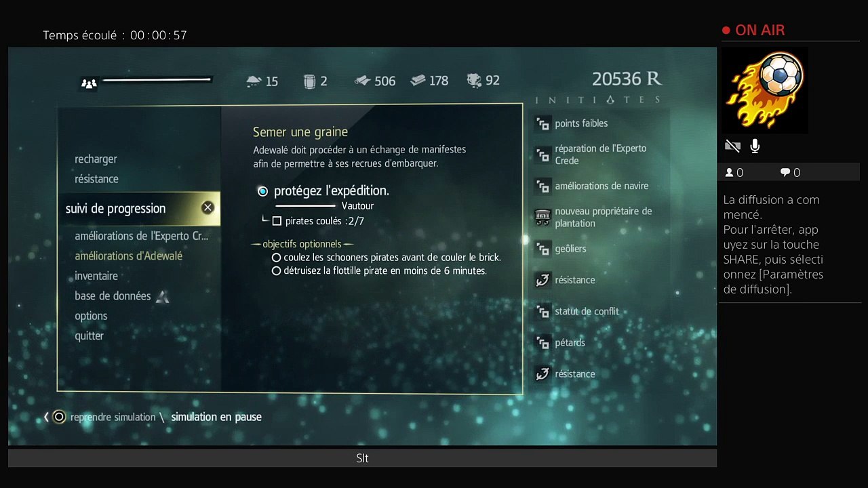Open inventaire menu item
Viewport: 868px width, 488px height.
(x=96, y=276)
